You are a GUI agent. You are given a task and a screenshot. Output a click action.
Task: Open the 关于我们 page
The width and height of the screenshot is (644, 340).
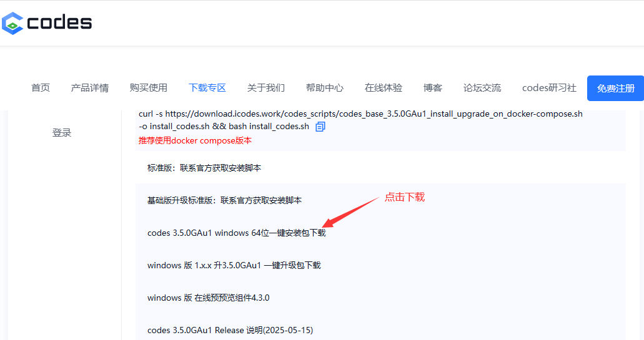click(x=266, y=88)
